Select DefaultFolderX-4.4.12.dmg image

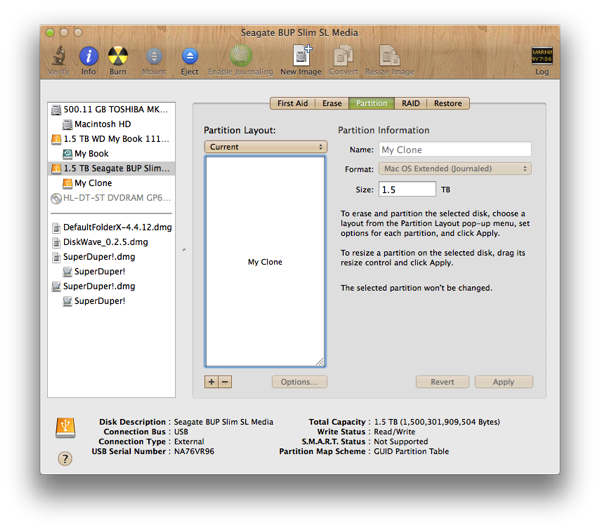(111, 227)
